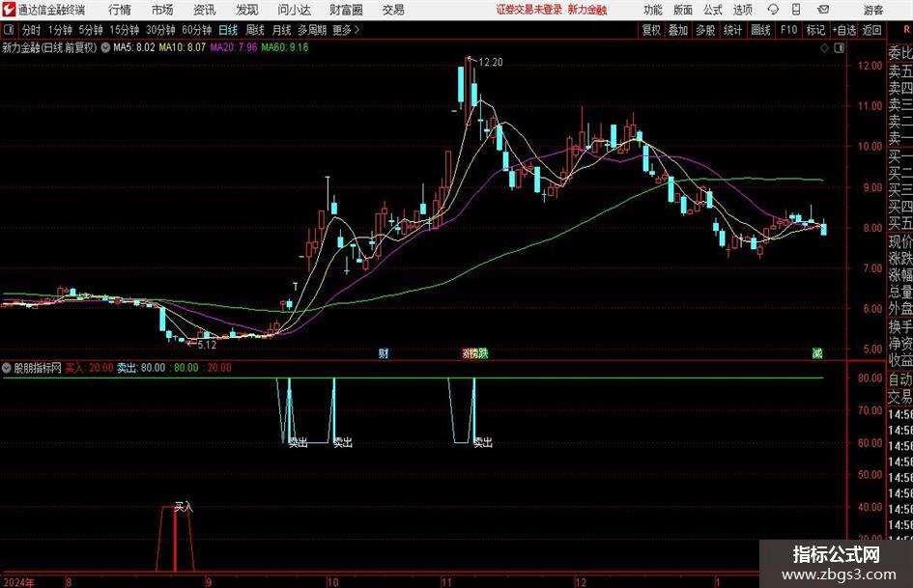Screen dimensions: 913x588
Task: Click the MA20: 7.96 label
Action: point(234,47)
